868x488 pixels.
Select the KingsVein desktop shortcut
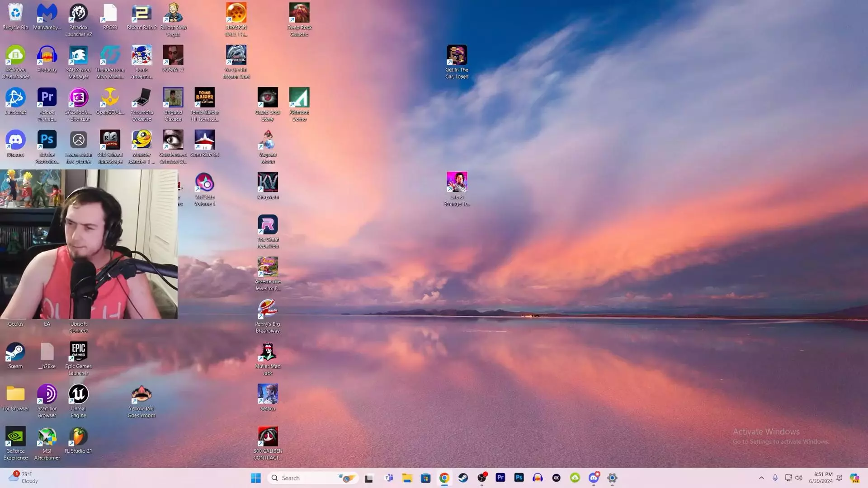268,187
